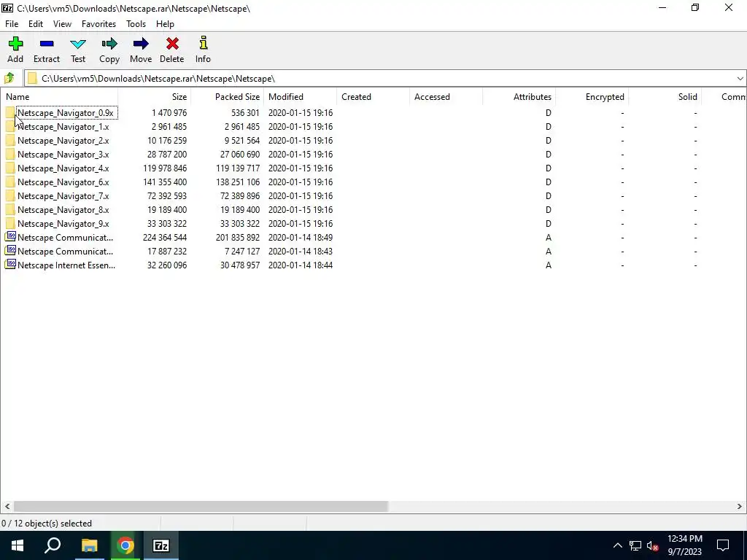Open taskbar search
This screenshot has height=560, width=747.
53,545
